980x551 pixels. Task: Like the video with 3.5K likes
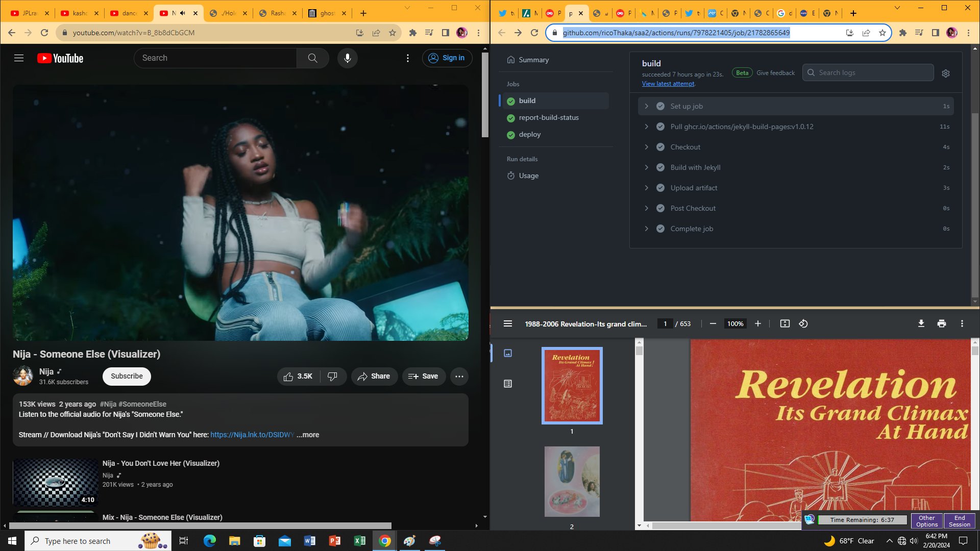298,377
